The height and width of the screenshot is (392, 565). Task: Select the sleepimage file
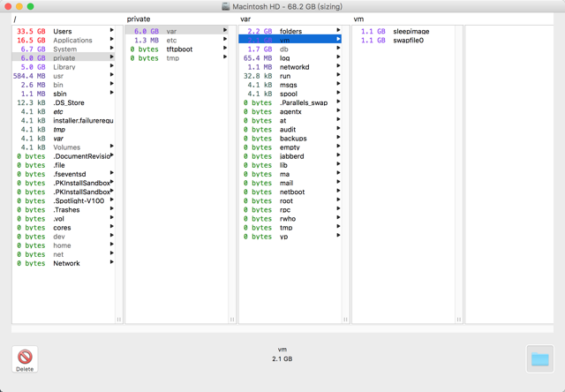tap(403, 31)
